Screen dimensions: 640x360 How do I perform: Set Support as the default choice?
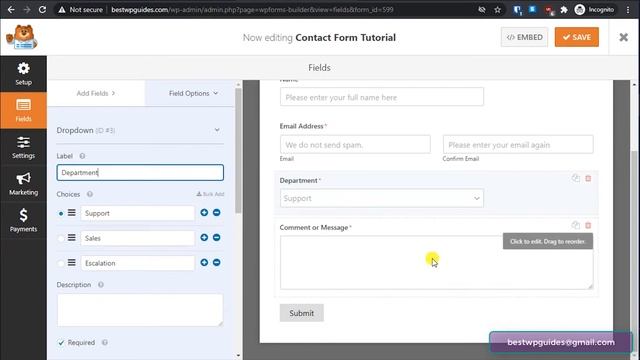(61, 213)
